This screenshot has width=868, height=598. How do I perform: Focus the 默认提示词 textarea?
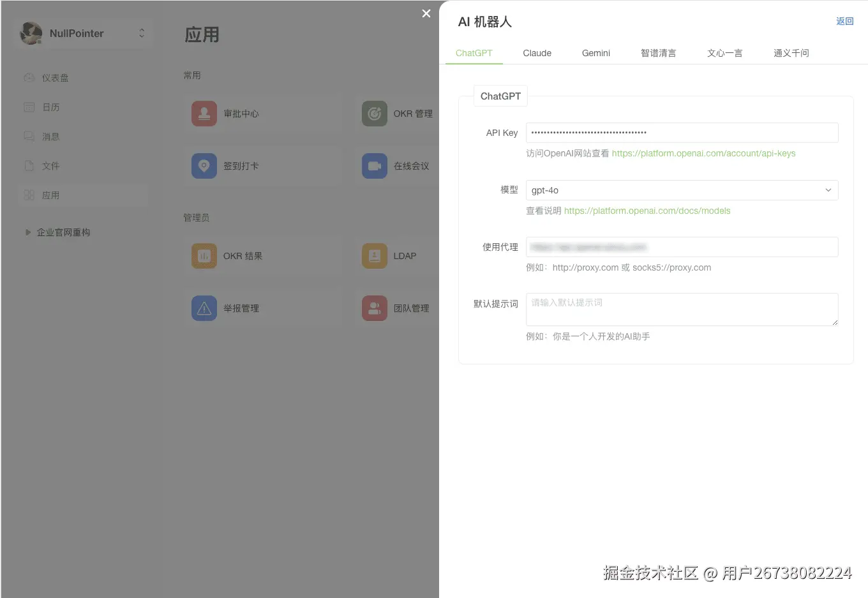[682, 310]
